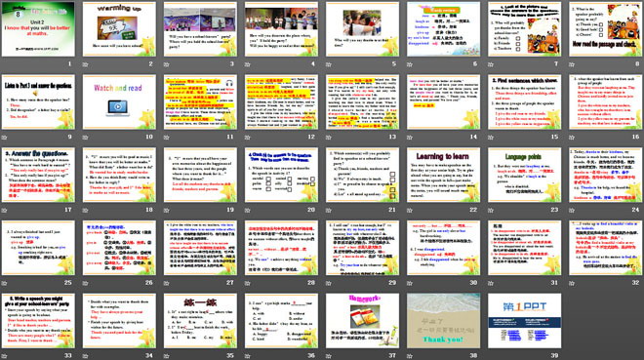The height and width of the screenshot is (360, 644).
Task: Choose the Homework slide thumbnail
Action: point(362,321)
